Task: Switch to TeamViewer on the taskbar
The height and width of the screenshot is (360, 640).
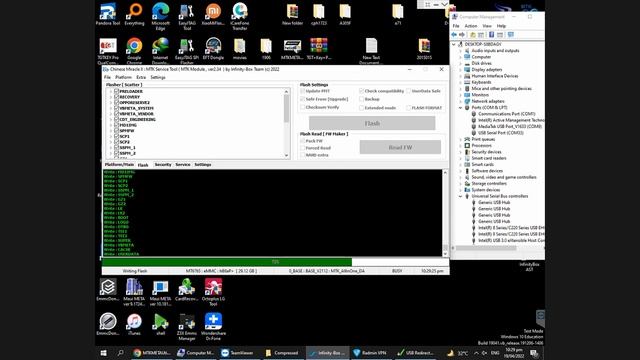Action: 237,353
